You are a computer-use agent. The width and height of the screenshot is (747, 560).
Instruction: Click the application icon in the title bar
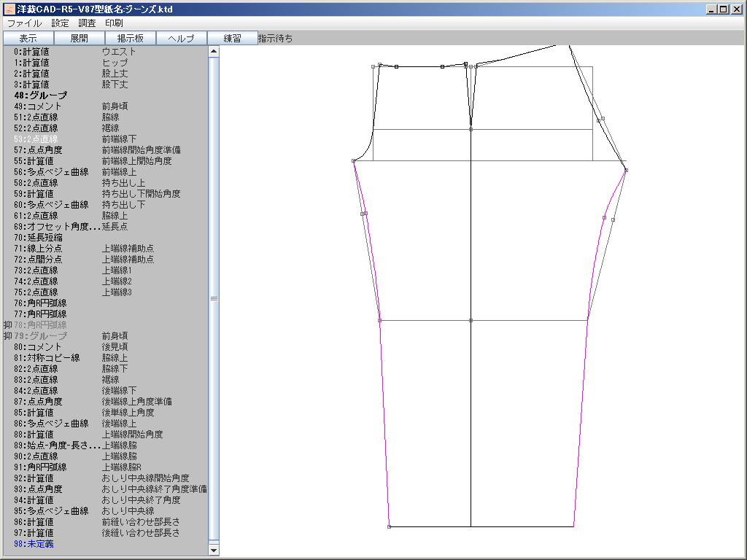pos(9,9)
